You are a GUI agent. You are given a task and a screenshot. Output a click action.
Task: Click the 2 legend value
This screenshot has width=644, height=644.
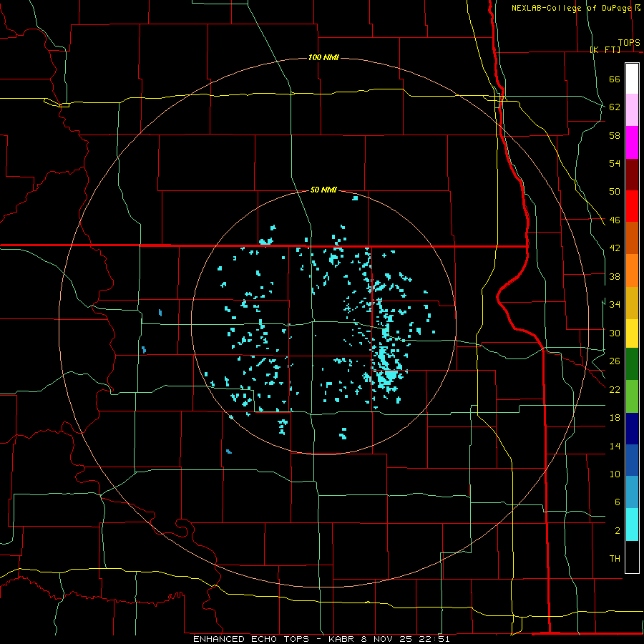(617, 531)
